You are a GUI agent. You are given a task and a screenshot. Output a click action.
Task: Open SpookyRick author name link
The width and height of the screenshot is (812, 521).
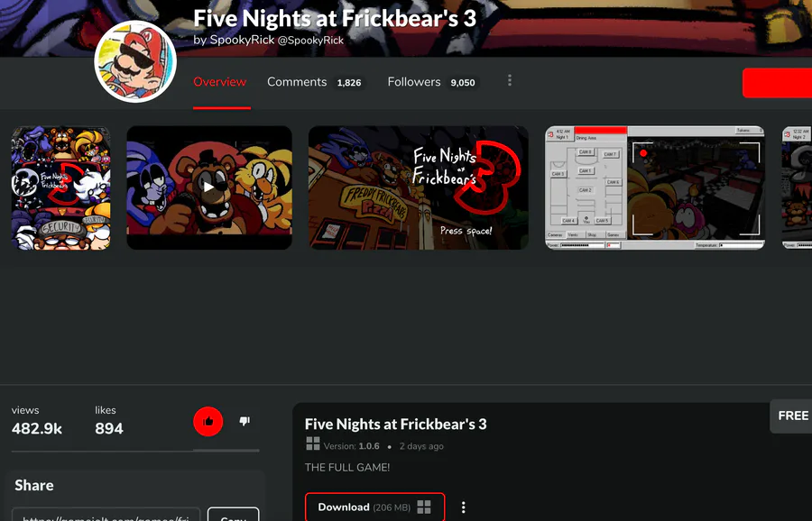(x=242, y=40)
